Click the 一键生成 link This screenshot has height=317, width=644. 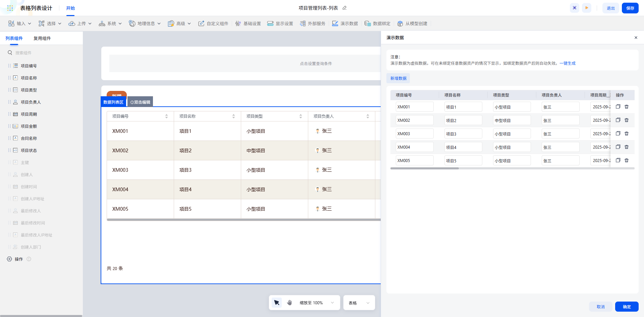tap(568, 63)
